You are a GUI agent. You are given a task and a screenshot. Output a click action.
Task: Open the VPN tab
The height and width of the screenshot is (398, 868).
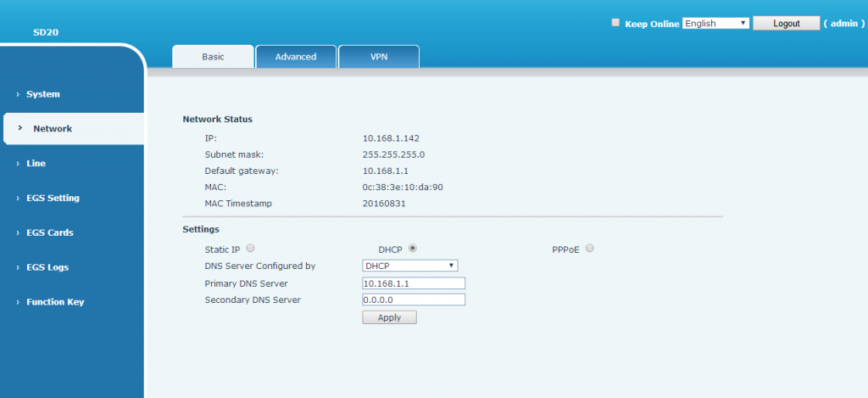[x=379, y=57]
